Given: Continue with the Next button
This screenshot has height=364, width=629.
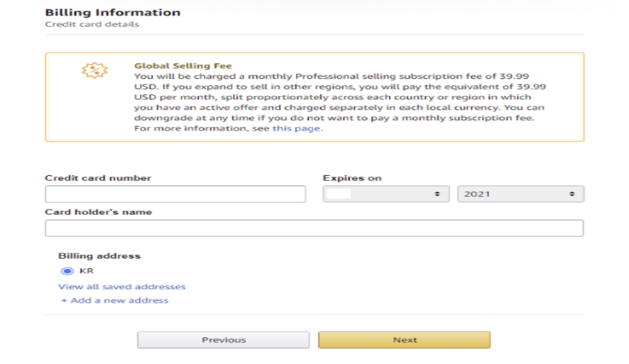Looking at the screenshot, I should click(x=405, y=340).
